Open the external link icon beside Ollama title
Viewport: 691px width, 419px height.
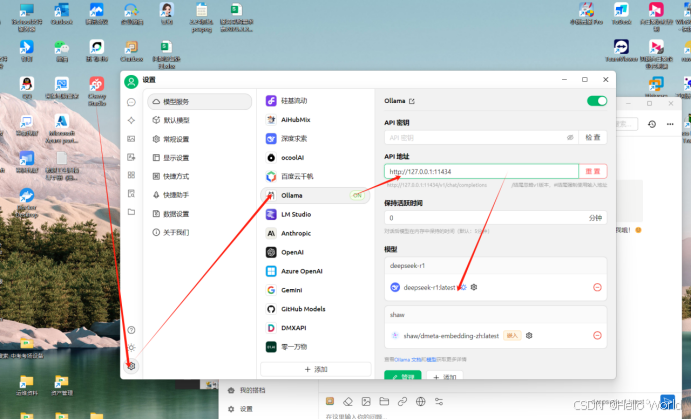412,101
